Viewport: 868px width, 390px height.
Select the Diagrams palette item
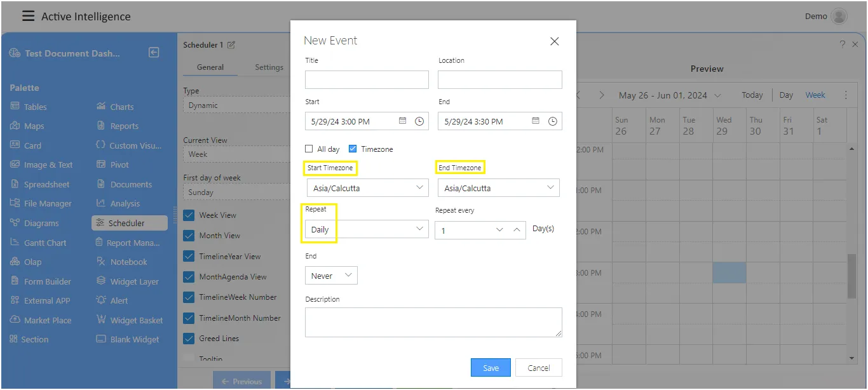pos(34,223)
